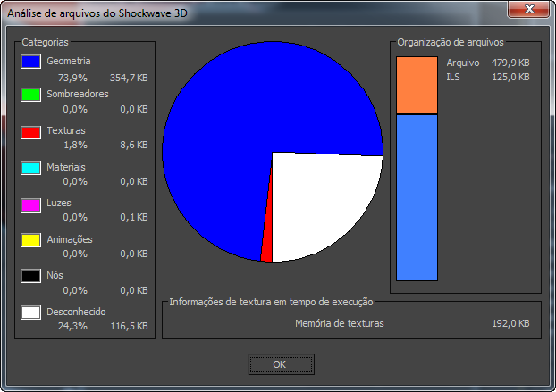Click the orange segment of file bar
The width and height of the screenshot is (556, 392).
click(417, 86)
